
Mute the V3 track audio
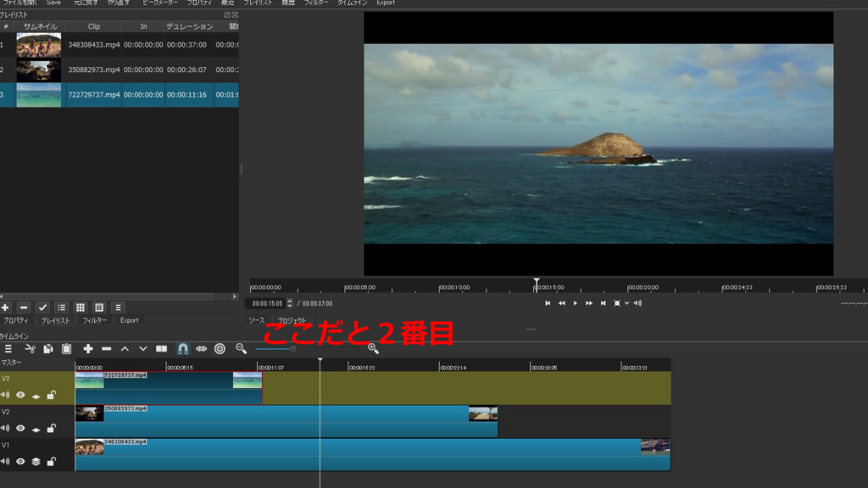pos(6,395)
